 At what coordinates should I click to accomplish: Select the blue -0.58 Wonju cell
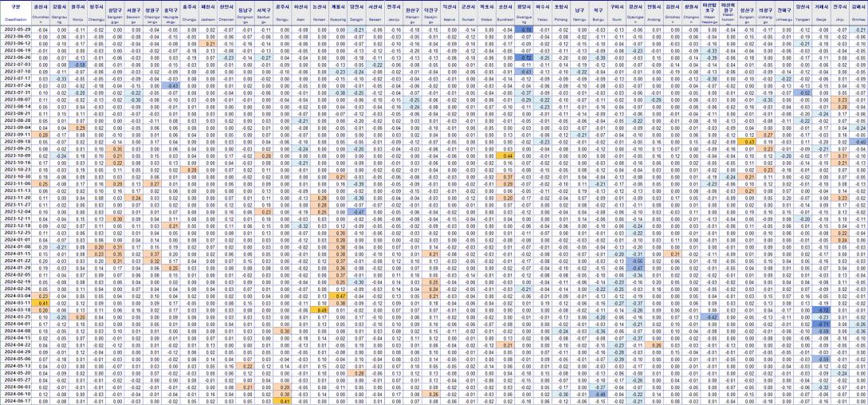coord(79,65)
